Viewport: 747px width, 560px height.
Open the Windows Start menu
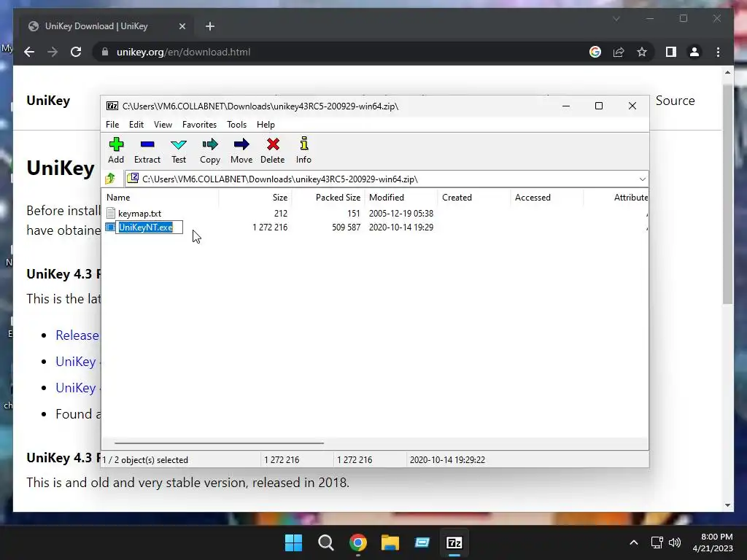293,542
